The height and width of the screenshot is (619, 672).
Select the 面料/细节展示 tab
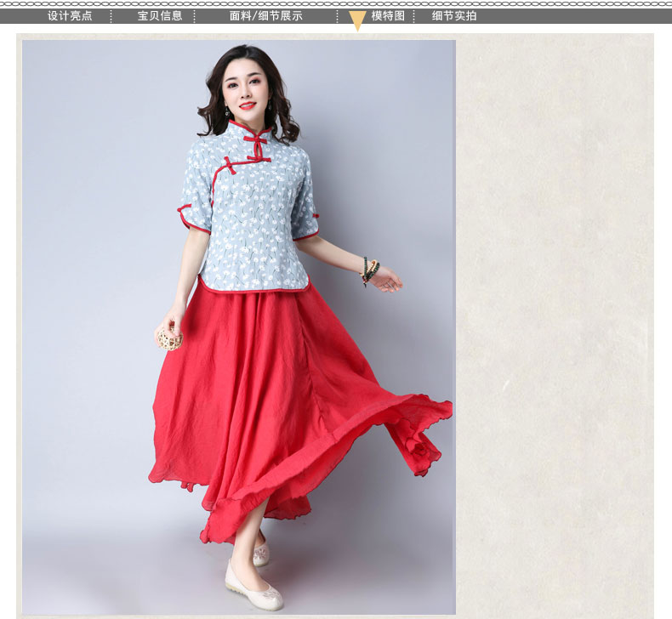coord(265,16)
